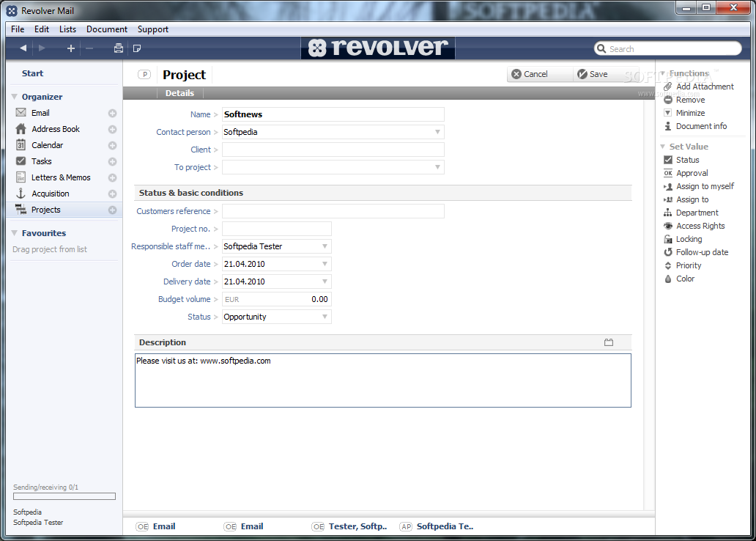
Task: Click the Remove function icon
Action: pyautogui.click(x=668, y=100)
